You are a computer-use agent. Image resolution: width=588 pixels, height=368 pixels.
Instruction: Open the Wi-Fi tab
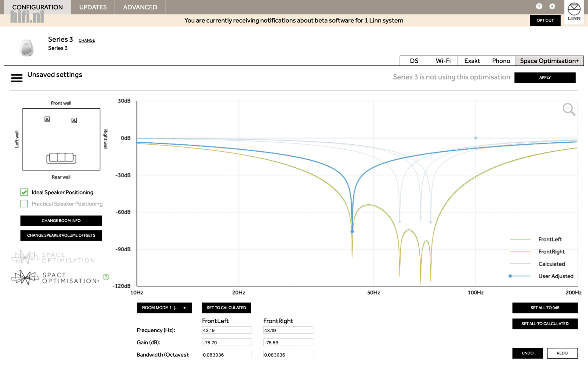coord(443,61)
